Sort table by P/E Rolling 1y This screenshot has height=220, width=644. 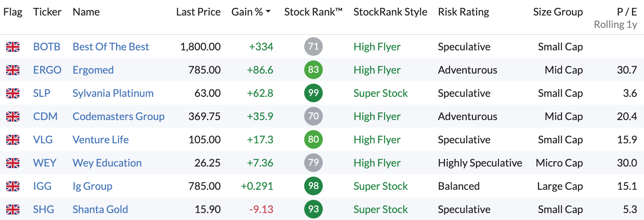click(615, 18)
